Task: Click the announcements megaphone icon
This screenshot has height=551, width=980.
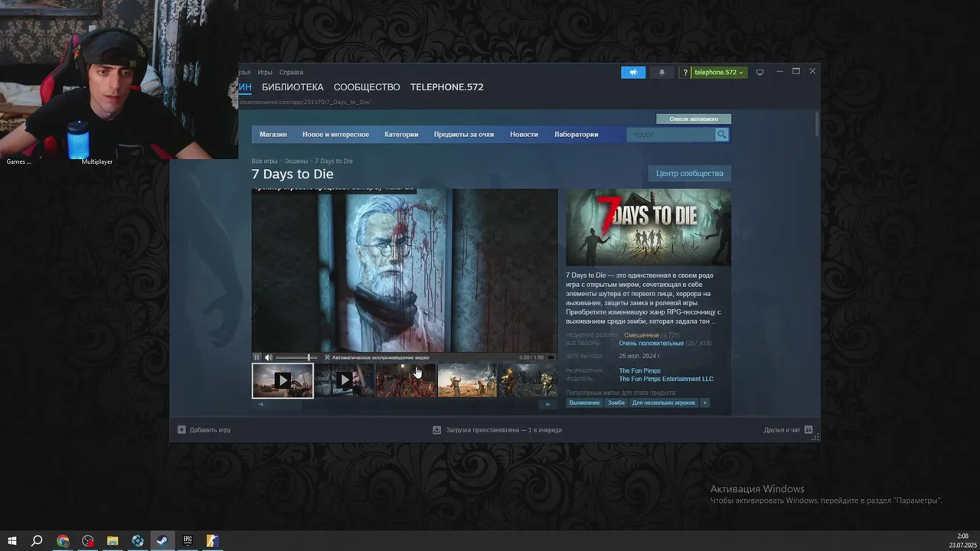Action: 633,72
